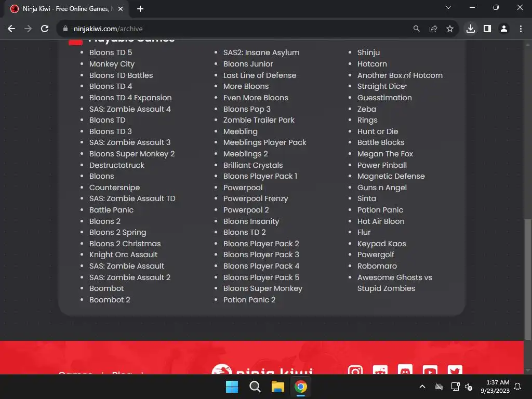Select Another Box of Hotcorn

coord(400,75)
